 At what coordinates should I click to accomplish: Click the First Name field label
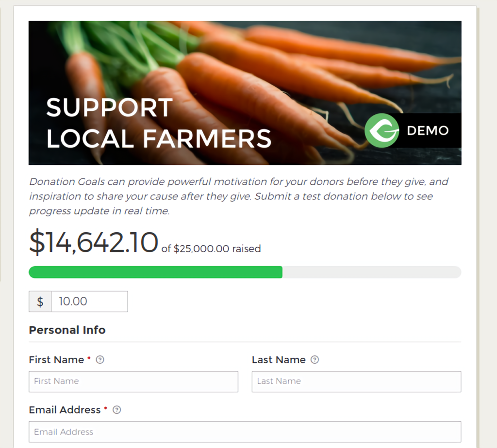[x=56, y=360]
